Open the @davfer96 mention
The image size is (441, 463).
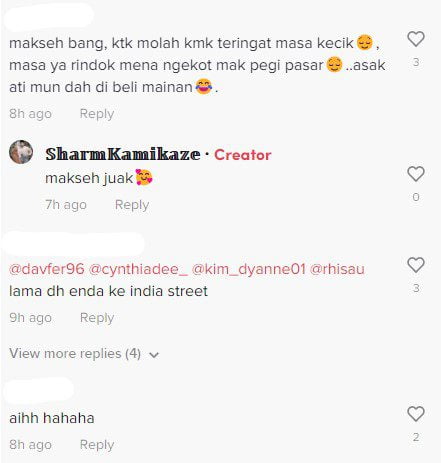[x=47, y=269]
